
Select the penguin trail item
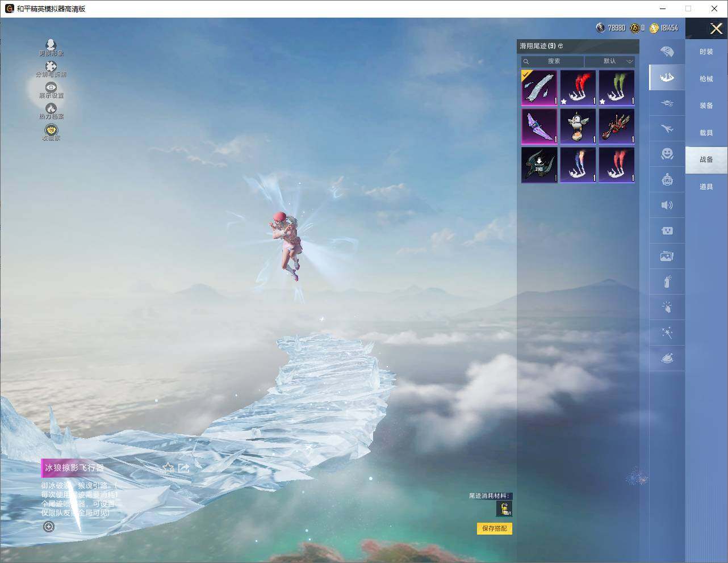click(x=578, y=126)
